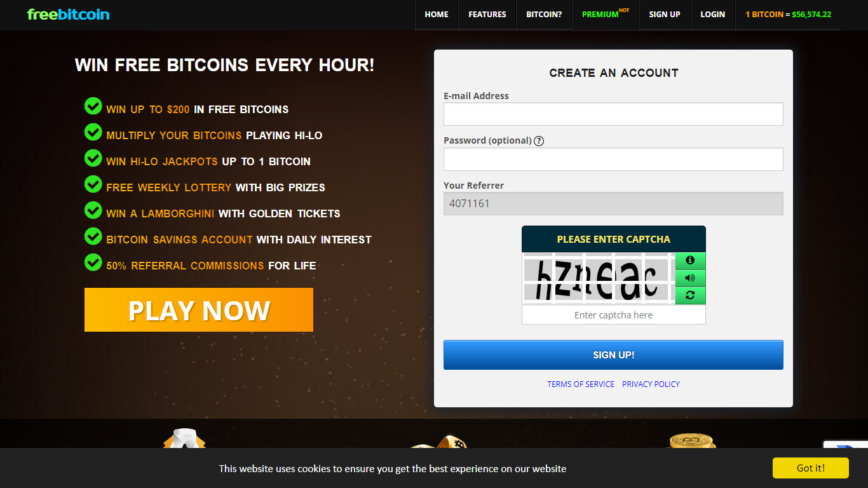Open the password help question mark

[x=539, y=141]
